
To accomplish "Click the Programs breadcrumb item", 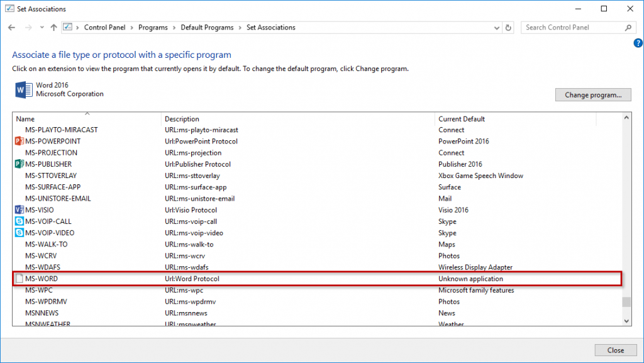I will click(153, 28).
